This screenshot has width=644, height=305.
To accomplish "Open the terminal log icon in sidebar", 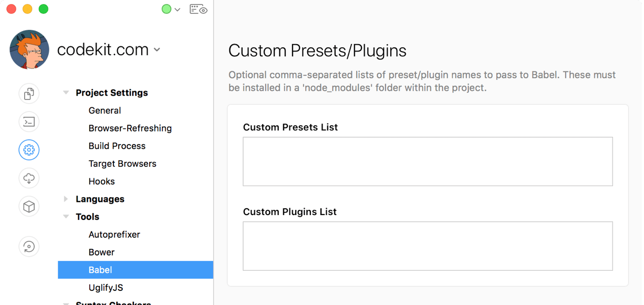I will tap(29, 122).
